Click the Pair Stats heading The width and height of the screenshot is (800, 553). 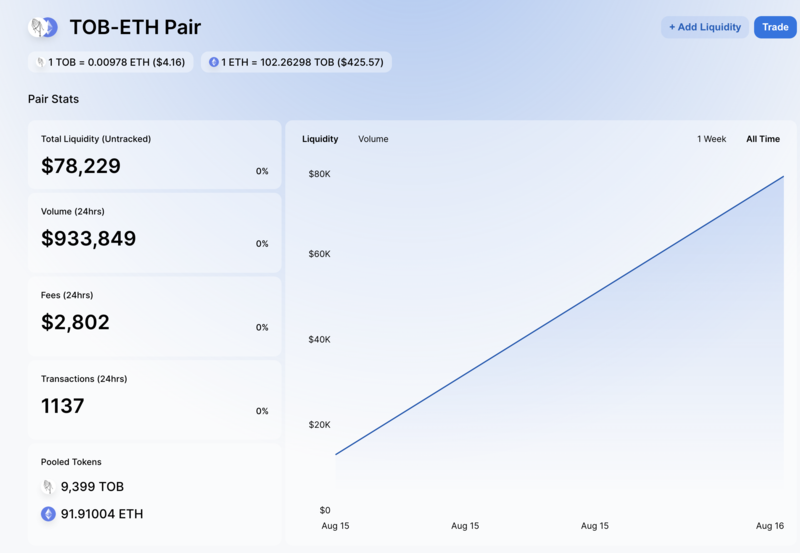click(x=54, y=99)
